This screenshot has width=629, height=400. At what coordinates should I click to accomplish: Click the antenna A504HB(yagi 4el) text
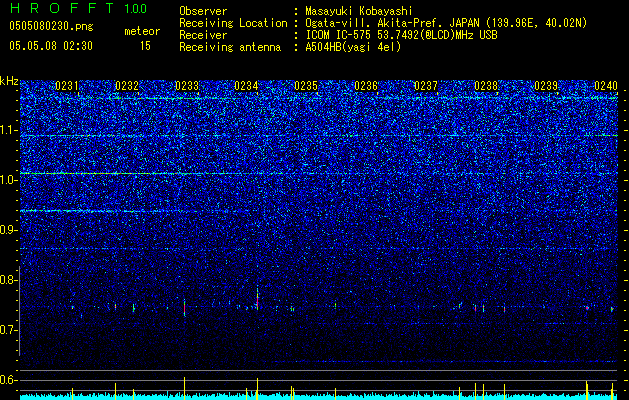click(353, 47)
